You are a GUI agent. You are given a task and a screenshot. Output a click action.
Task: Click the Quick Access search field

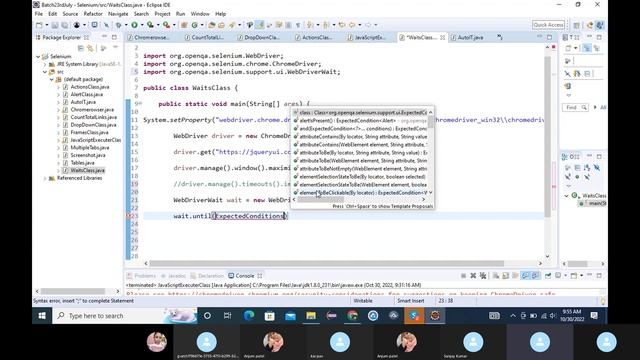pos(548,25)
